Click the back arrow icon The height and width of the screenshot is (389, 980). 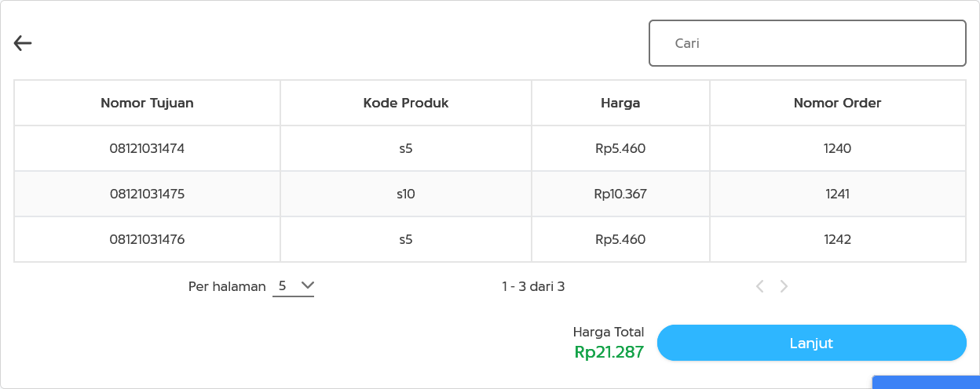(x=23, y=44)
